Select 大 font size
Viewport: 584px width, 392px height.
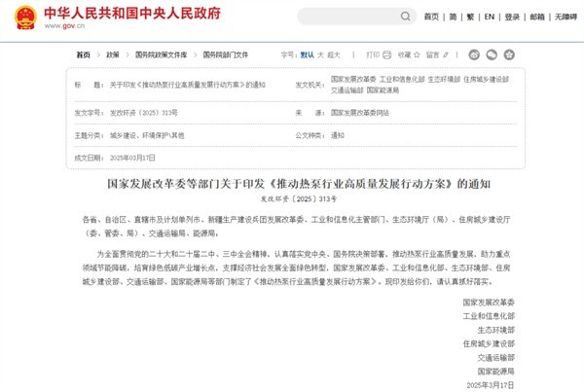[320, 55]
